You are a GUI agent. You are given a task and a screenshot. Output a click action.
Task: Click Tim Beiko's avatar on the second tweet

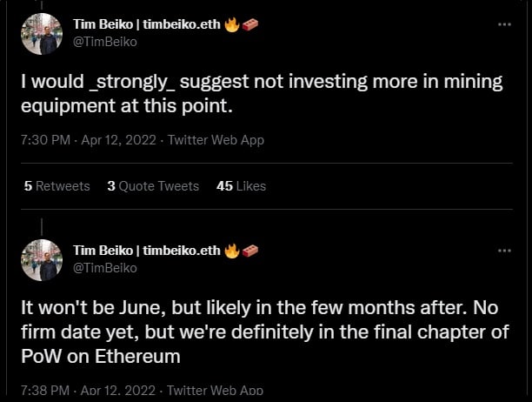pos(42,260)
